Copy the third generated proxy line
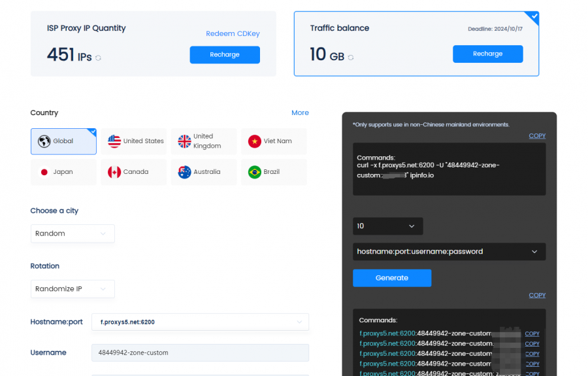 532,354
